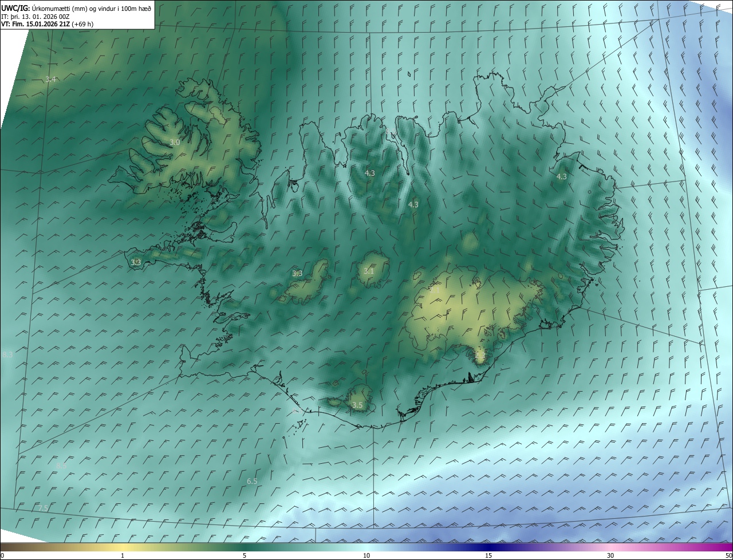The height and width of the screenshot is (560, 733).
Task: Click the 3.1 label on Hofsjökull glacier
Action: [x=368, y=271]
